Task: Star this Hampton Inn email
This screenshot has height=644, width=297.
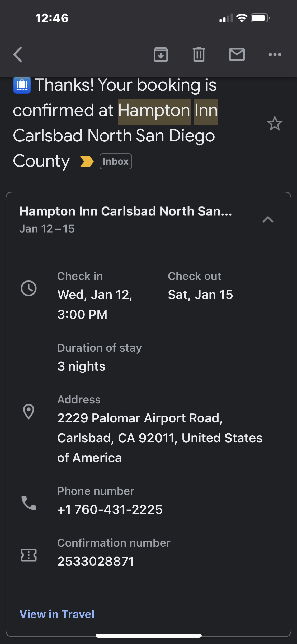Action: pyautogui.click(x=275, y=123)
